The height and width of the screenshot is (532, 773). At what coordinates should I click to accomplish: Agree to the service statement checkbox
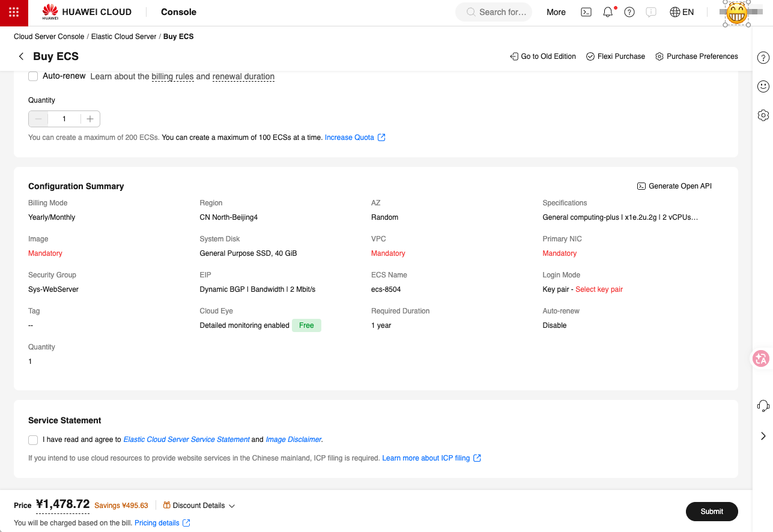pyautogui.click(x=33, y=440)
